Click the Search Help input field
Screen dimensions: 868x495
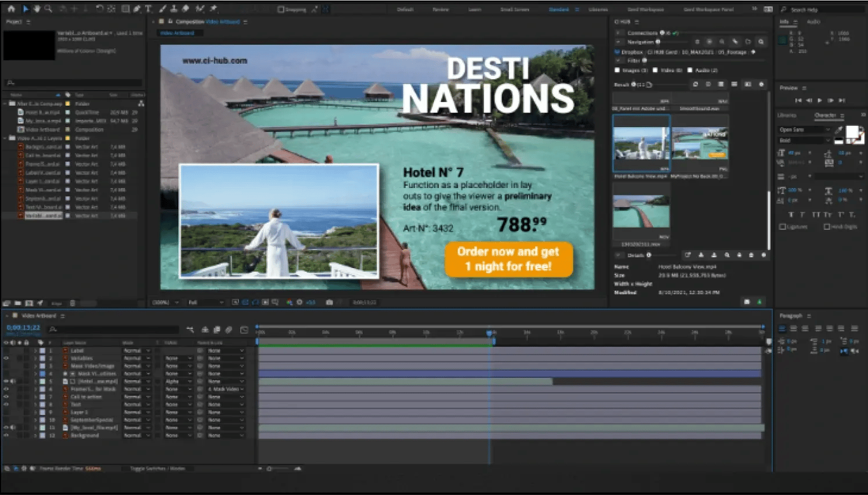pyautogui.click(x=822, y=9)
